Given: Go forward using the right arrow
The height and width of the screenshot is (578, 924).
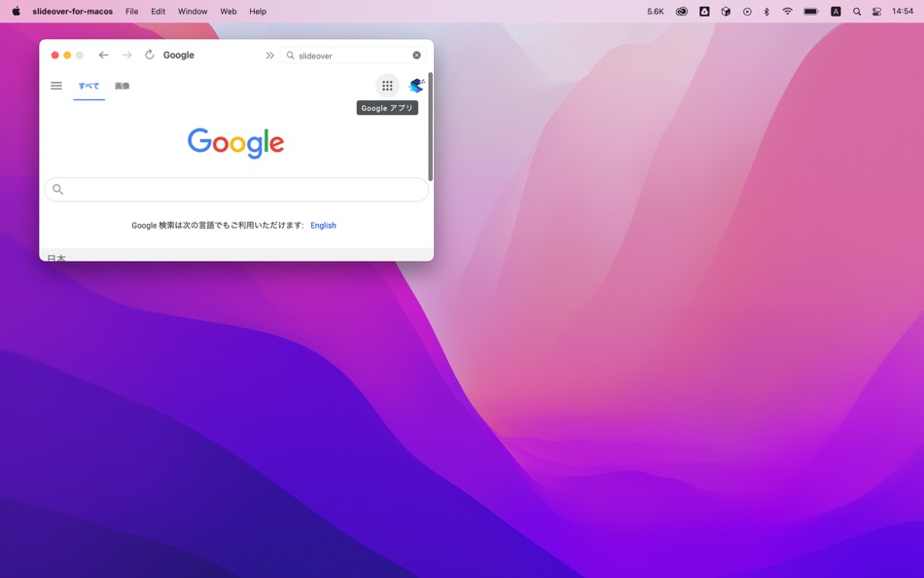Looking at the screenshot, I should tap(126, 54).
